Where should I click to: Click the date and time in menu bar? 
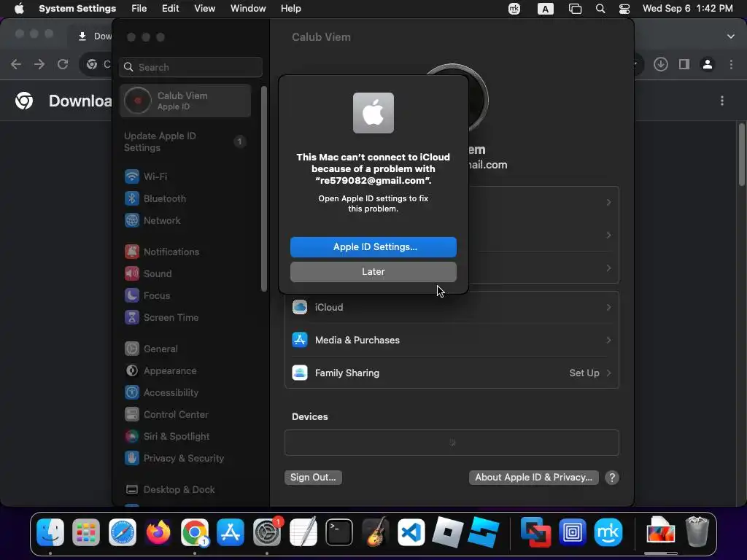[687, 9]
